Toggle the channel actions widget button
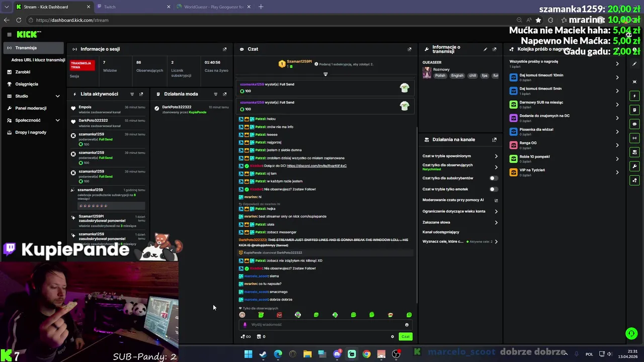The height and width of the screenshot is (362, 644). coord(634,152)
